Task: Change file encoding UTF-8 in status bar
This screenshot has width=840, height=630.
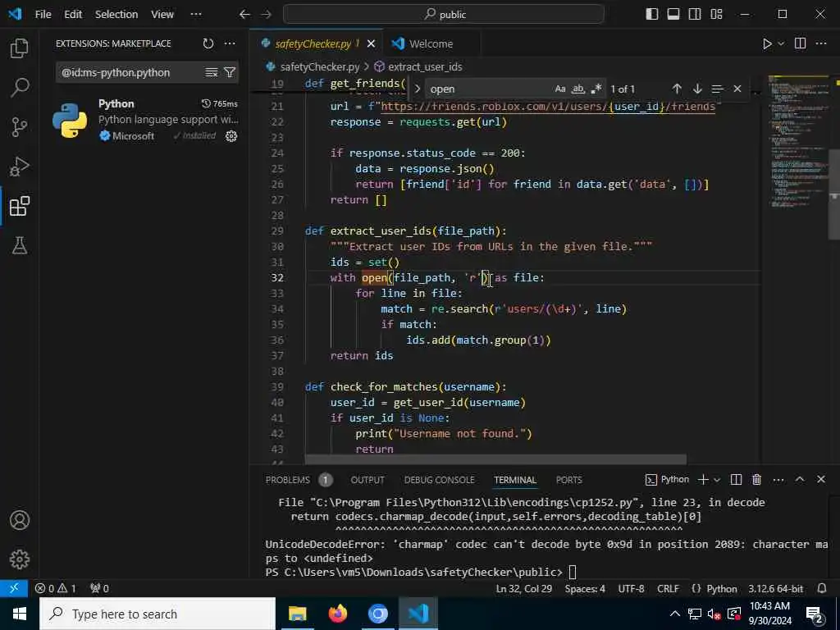Action: click(x=631, y=589)
